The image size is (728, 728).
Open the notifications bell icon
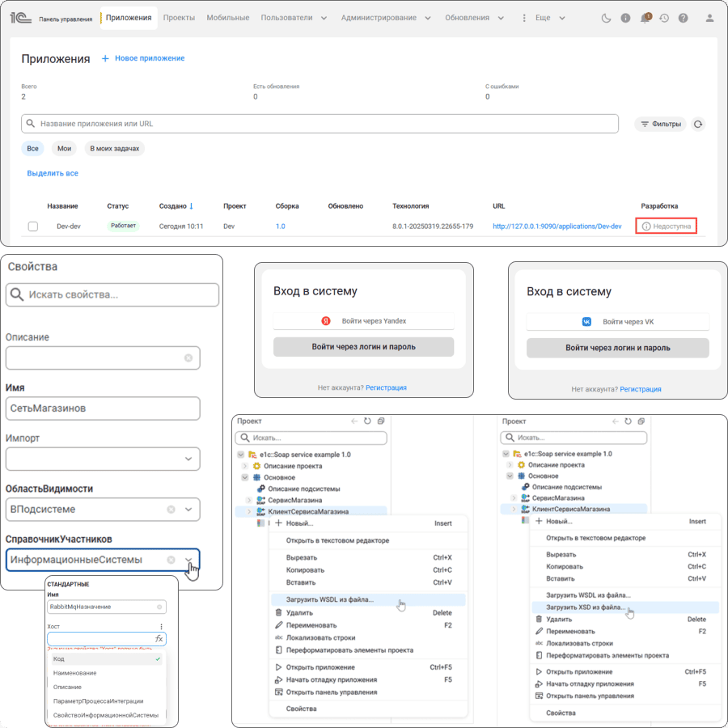pos(645,18)
